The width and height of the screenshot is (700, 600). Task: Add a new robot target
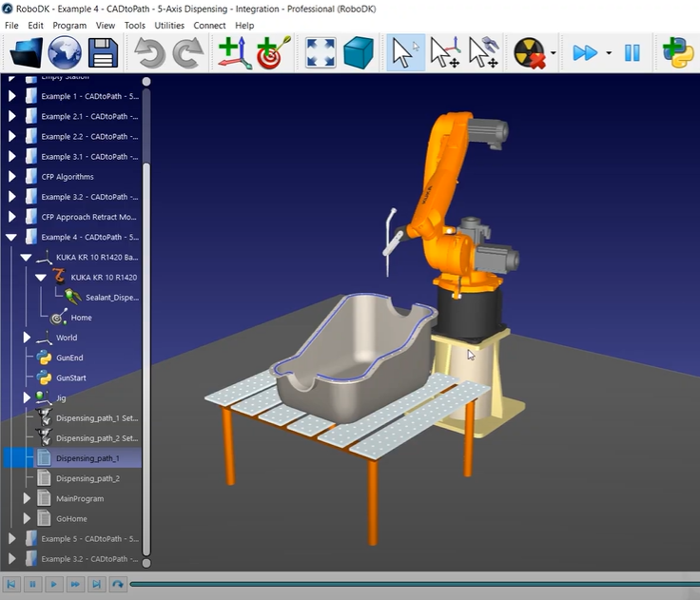click(271, 53)
